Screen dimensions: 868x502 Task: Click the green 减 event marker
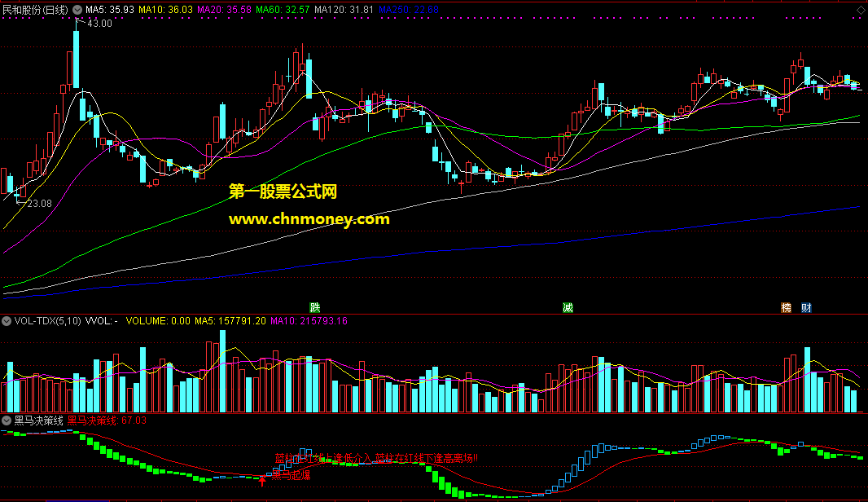pos(568,307)
